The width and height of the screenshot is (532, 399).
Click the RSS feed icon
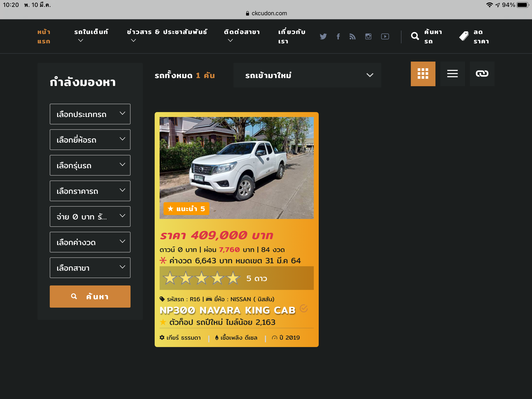(x=352, y=36)
